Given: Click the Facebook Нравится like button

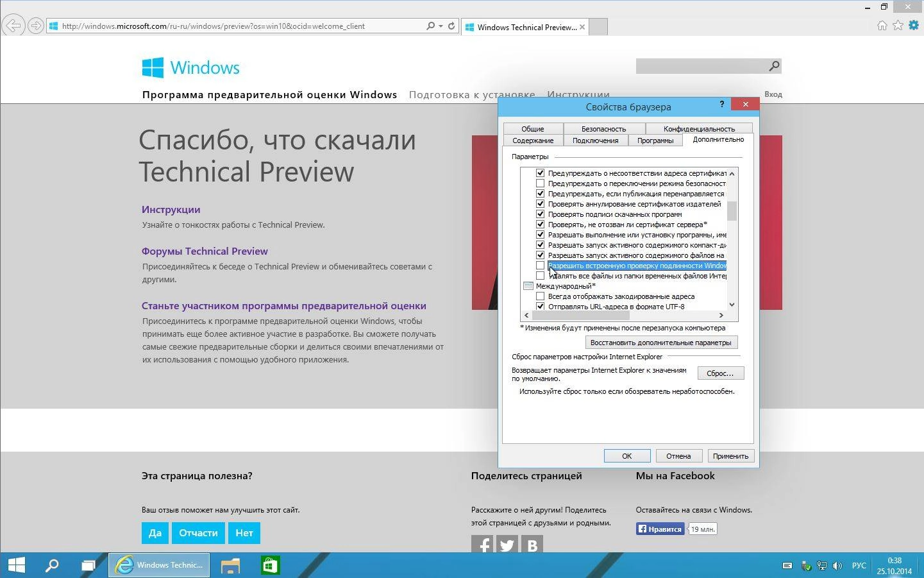Looking at the screenshot, I should (x=660, y=529).
